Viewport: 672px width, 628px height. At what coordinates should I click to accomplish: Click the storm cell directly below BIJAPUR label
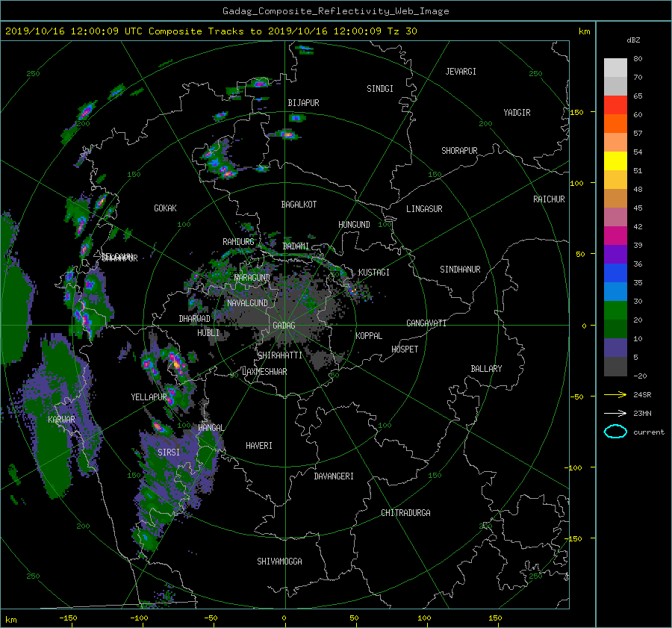coord(296,117)
